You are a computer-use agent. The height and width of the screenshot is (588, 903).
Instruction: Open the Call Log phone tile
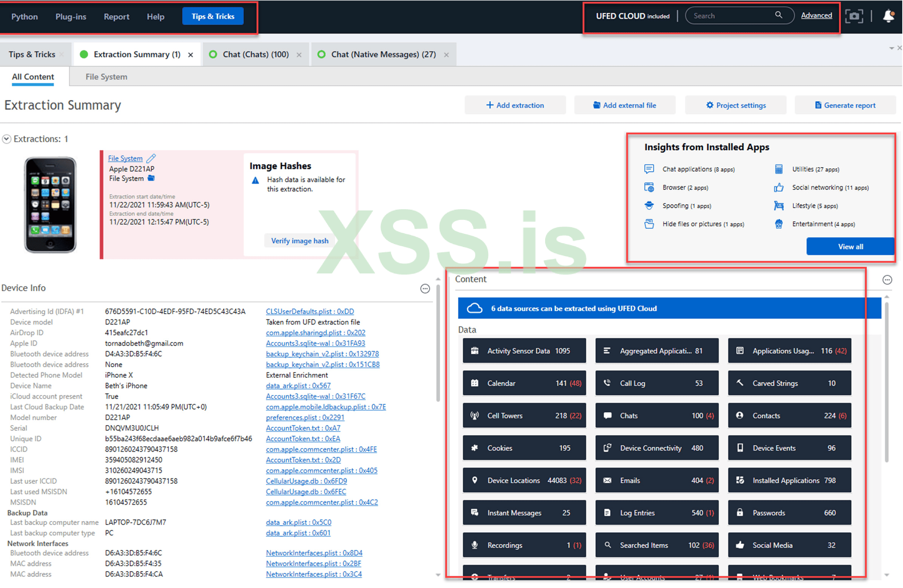pyautogui.click(x=656, y=383)
